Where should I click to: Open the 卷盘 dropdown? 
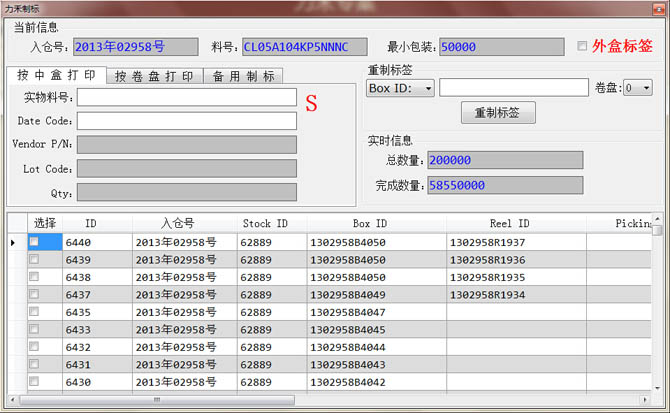[638, 88]
